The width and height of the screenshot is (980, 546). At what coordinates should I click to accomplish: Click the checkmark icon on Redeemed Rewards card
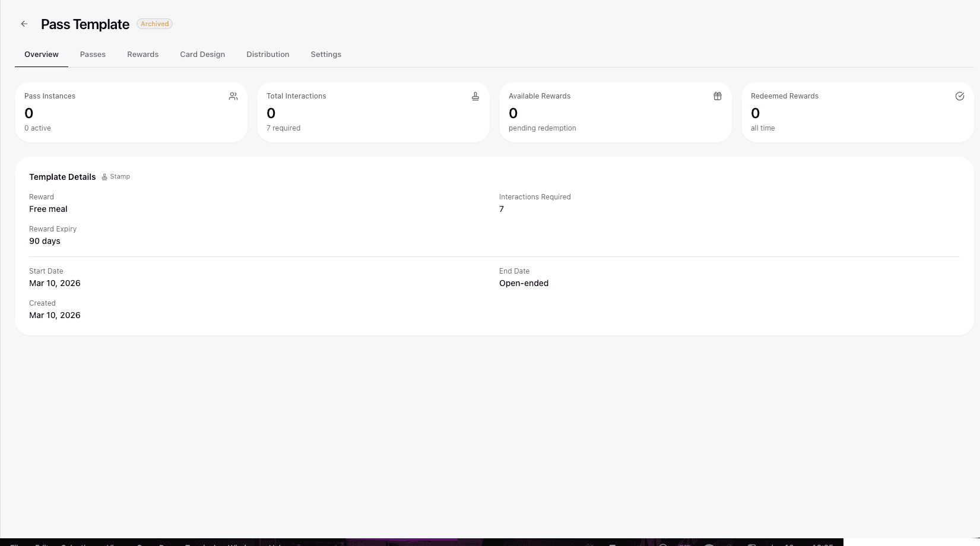pos(960,96)
